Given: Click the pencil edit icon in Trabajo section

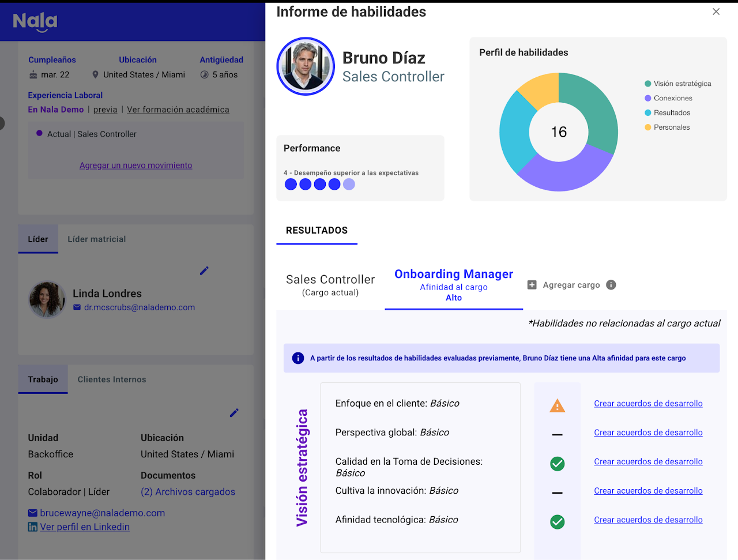Looking at the screenshot, I should (x=234, y=413).
